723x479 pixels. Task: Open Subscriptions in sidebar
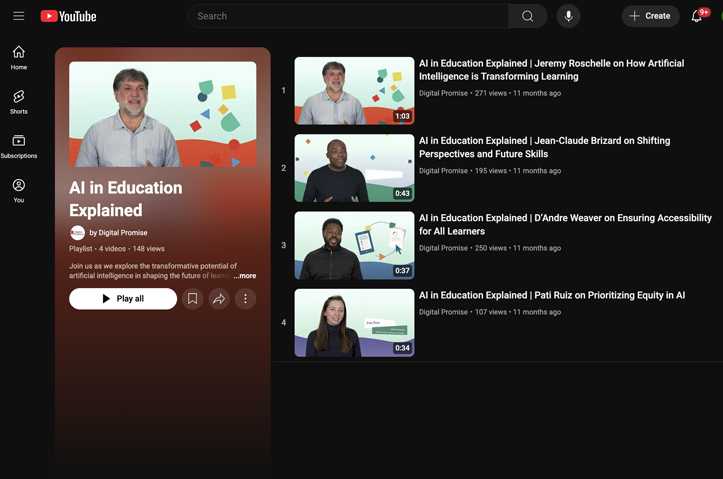[x=18, y=146]
